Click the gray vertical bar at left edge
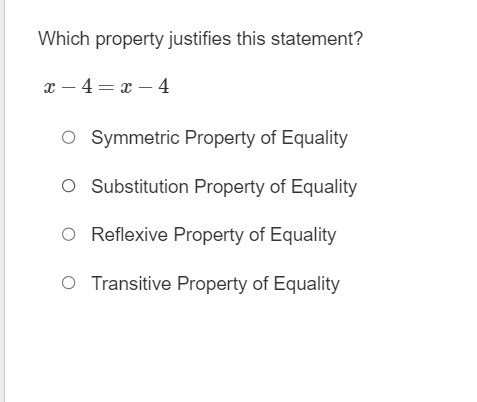This screenshot has height=402, width=477. [2, 201]
